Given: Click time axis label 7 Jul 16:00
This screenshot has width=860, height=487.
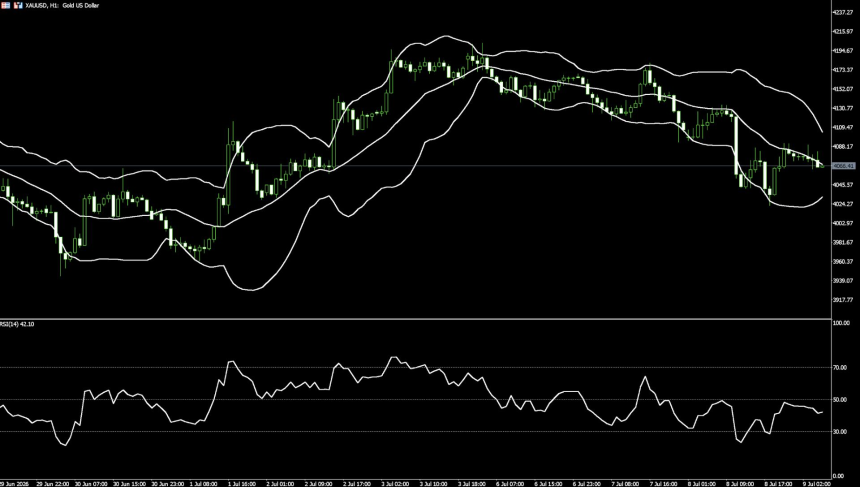Looking at the screenshot, I should (x=664, y=484).
